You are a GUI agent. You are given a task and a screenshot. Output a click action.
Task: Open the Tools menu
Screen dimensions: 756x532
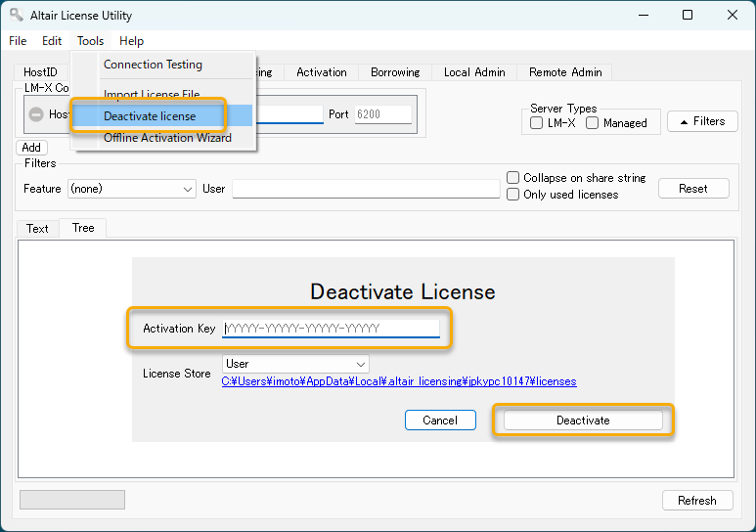pyautogui.click(x=90, y=41)
